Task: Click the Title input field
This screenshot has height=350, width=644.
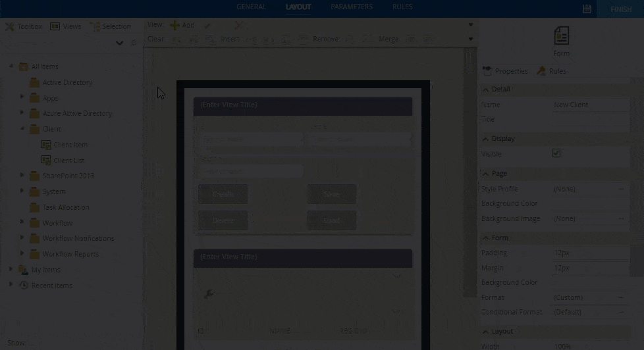Action: coord(590,119)
